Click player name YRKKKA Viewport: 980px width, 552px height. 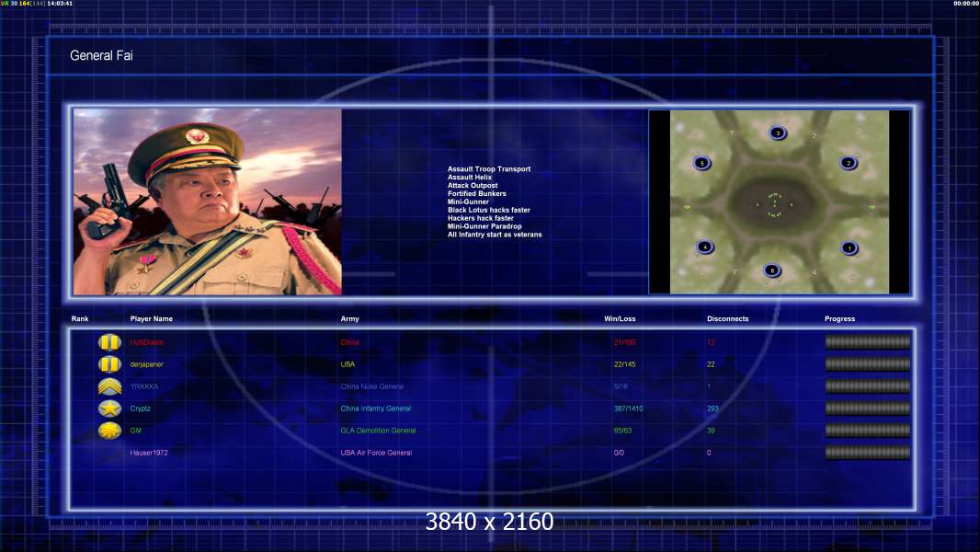[144, 386]
